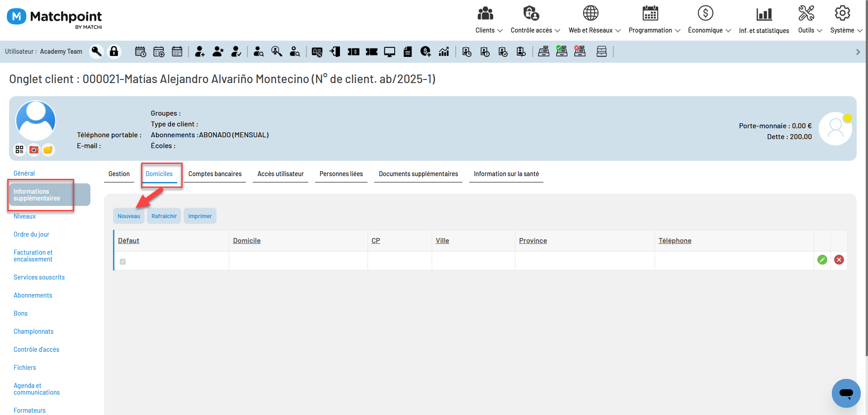The image size is (868, 415).
Task: Click the Nouveau button
Action: 129,216
